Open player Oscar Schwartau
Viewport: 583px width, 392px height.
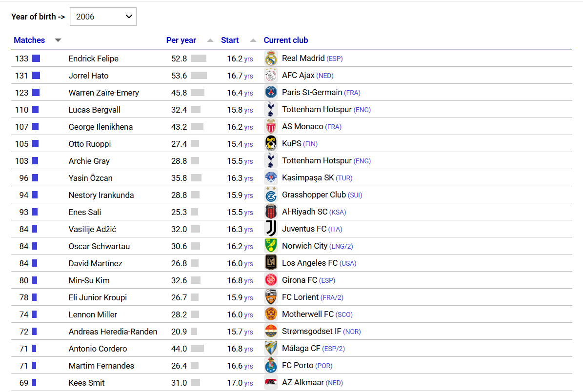[x=99, y=246]
